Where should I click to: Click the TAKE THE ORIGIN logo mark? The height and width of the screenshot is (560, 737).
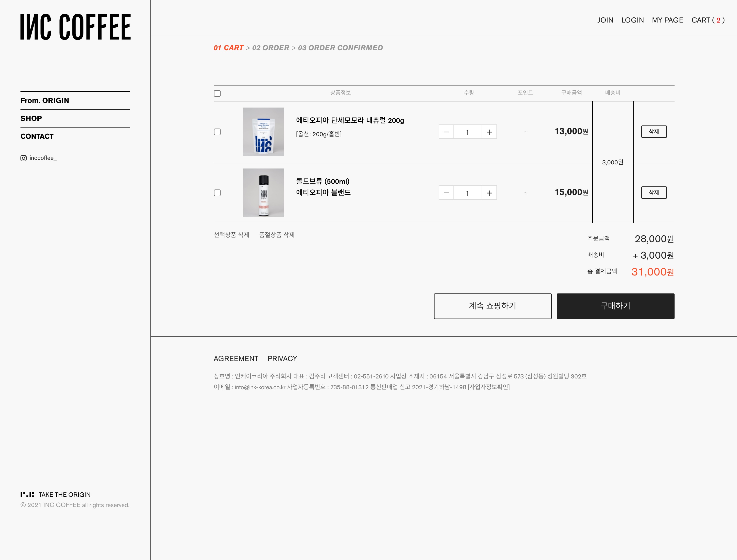click(27, 495)
